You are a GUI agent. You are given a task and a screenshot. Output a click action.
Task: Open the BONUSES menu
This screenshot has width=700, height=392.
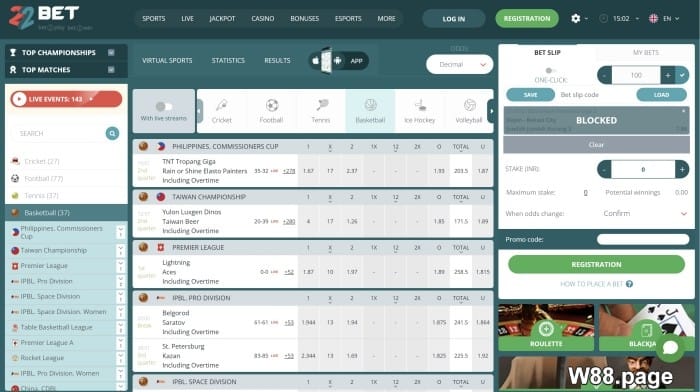304,19
